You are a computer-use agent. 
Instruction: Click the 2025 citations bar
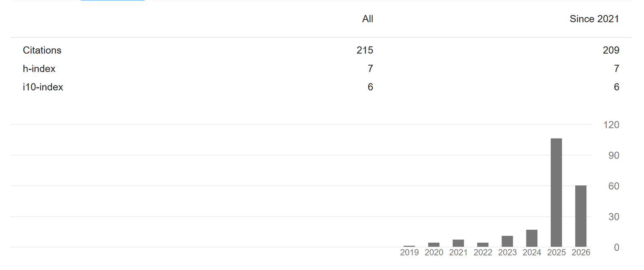(x=556, y=193)
